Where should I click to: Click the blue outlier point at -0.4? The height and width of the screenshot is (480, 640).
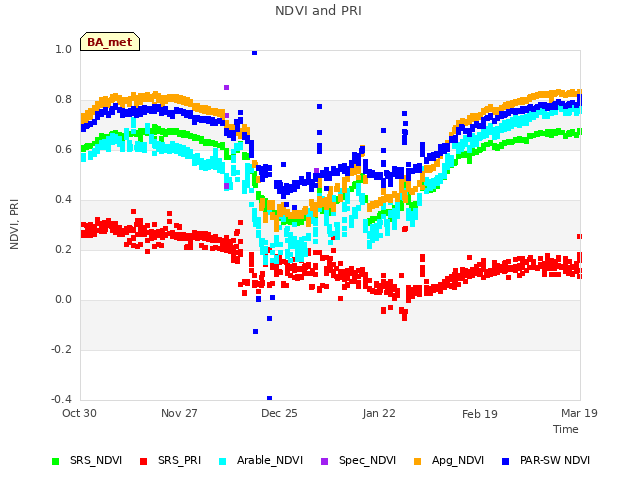click(269, 398)
